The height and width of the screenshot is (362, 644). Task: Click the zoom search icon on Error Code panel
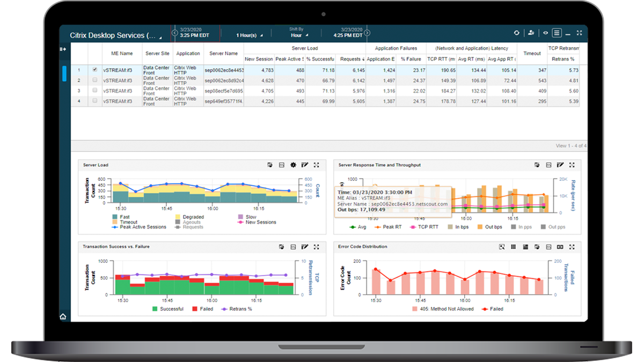click(502, 247)
